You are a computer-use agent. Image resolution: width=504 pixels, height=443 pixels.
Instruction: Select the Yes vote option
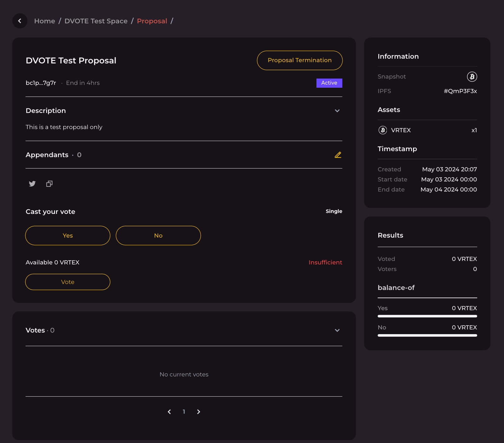coord(68,236)
